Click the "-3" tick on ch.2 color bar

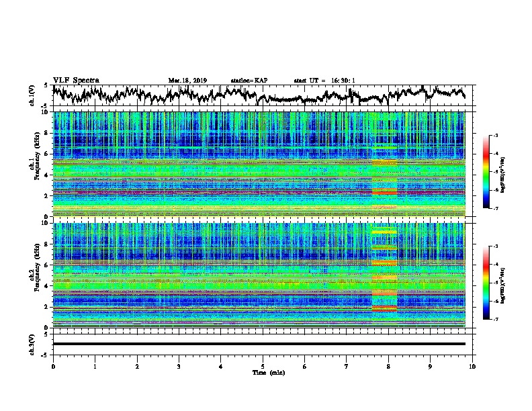(x=495, y=246)
